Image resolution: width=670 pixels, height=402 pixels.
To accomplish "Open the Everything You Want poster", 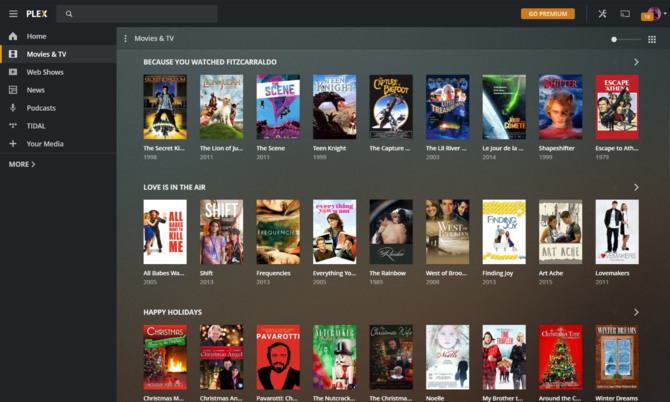I will [x=334, y=232].
